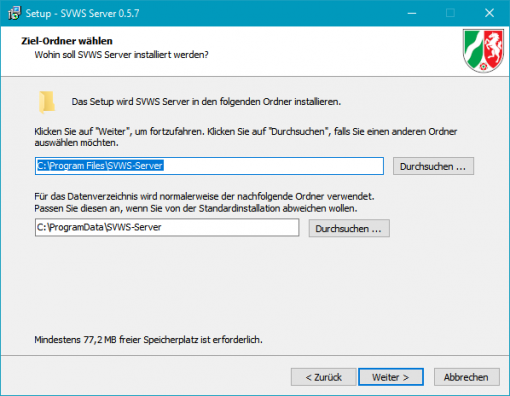The width and height of the screenshot is (510, 396).
Task: Open Durchsuchen beside the ProgramData path
Action: tap(349, 228)
